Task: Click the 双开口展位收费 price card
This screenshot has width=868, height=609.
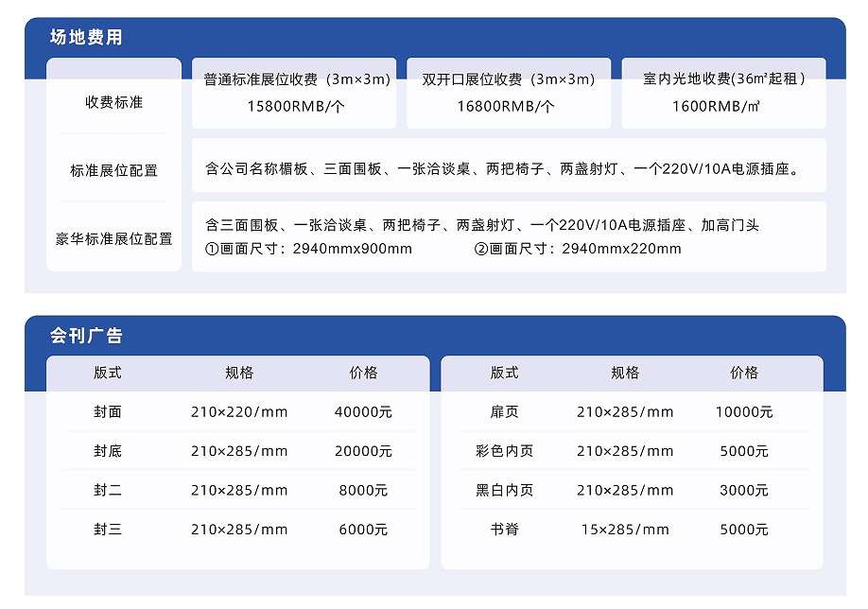Action: tap(508, 93)
